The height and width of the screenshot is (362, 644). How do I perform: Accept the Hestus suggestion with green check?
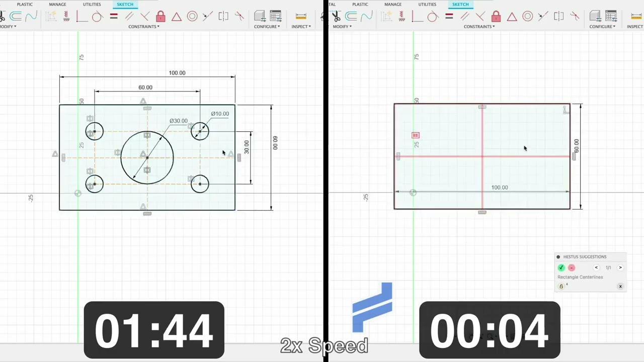point(561,268)
